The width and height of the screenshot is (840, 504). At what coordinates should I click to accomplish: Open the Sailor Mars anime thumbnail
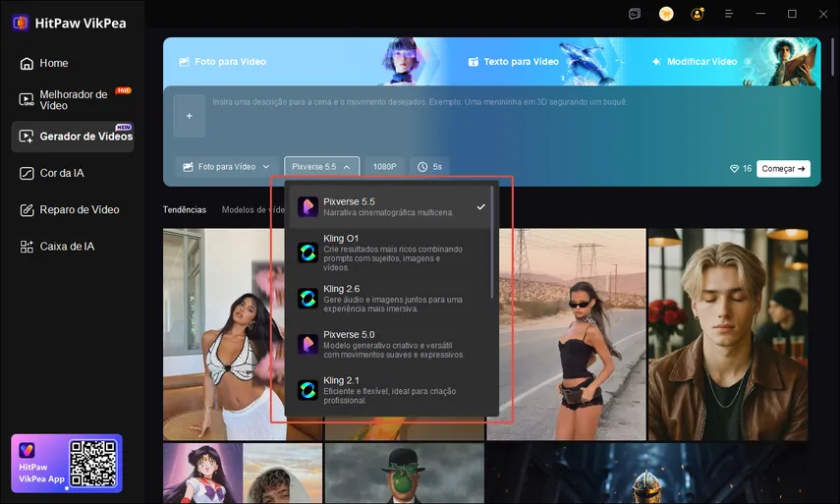point(202,474)
